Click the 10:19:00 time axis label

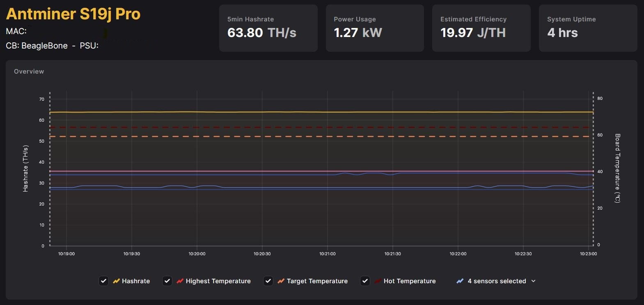[66, 254]
